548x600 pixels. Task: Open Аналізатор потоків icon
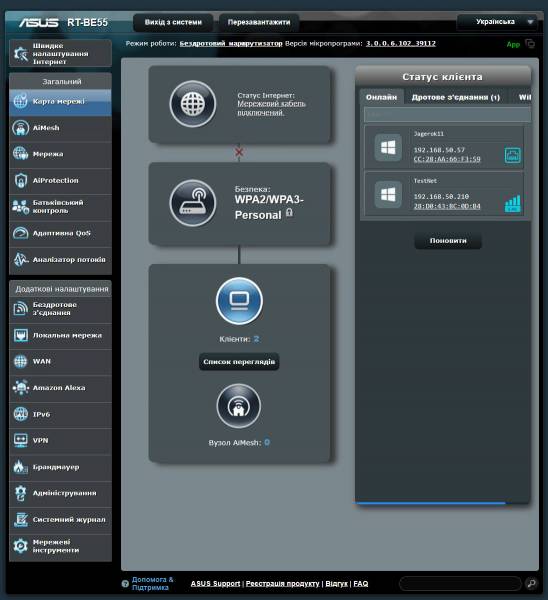(x=21, y=259)
